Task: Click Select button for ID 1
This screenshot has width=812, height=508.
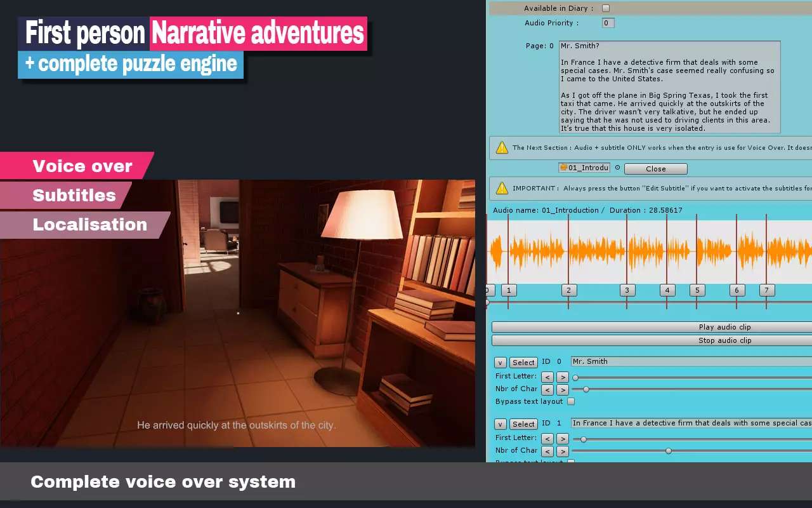Action: click(x=523, y=424)
